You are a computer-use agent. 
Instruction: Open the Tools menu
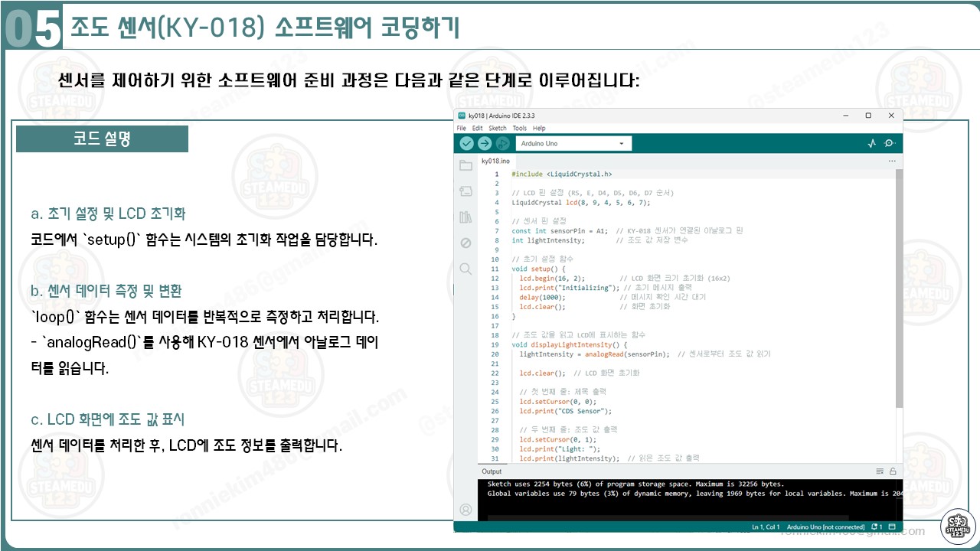520,129
